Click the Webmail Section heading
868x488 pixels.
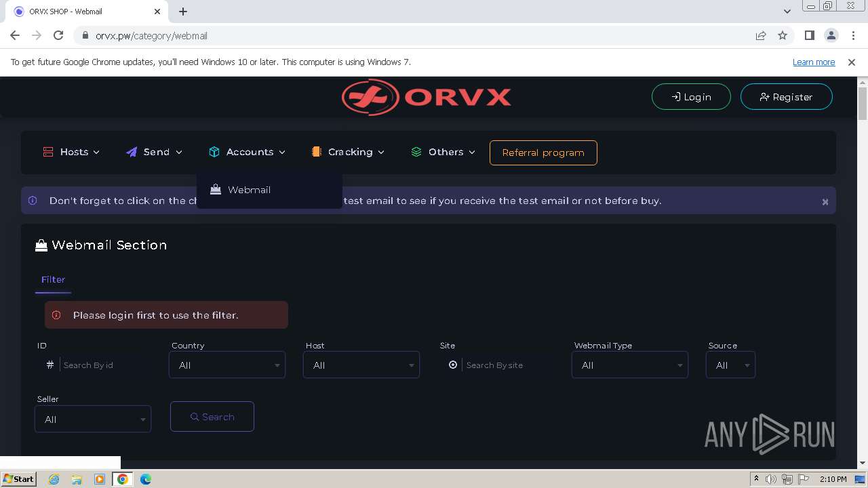[x=101, y=245]
